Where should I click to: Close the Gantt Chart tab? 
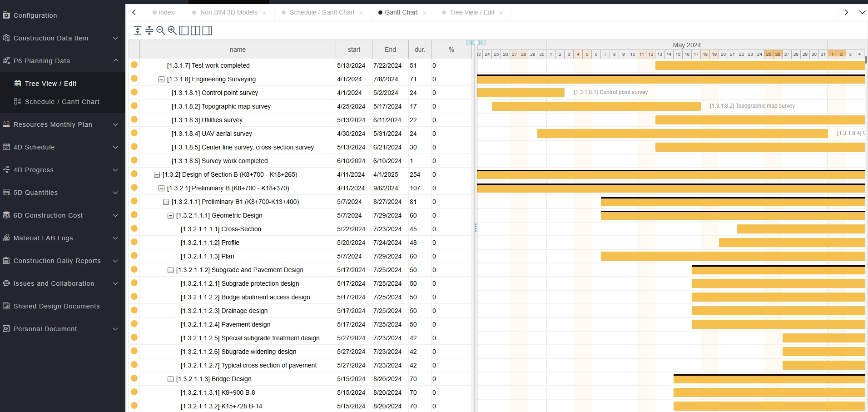425,13
